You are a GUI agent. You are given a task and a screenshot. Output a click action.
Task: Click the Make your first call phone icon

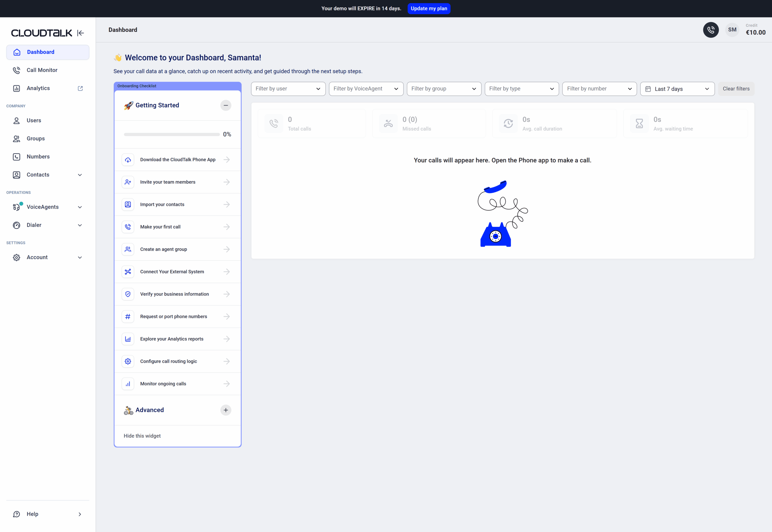click(128, 227)
